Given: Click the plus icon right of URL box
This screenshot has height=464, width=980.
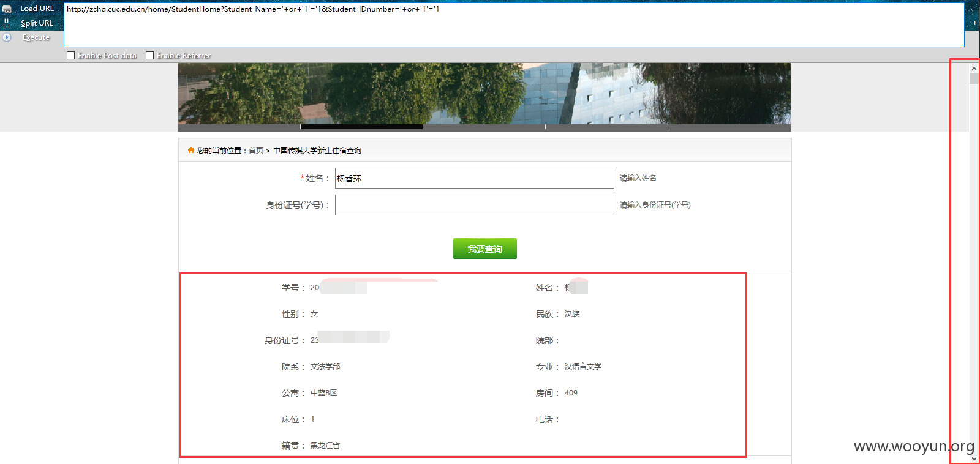Looking at the screenshot, I should pyautogui.click(x=974, y=23).
